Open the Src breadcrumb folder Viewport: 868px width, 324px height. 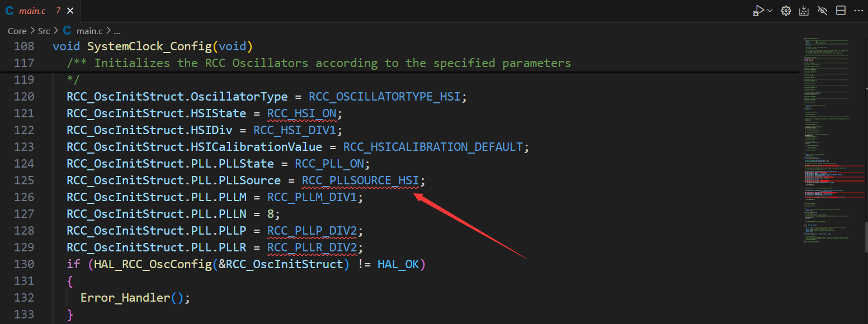point(44,31)
